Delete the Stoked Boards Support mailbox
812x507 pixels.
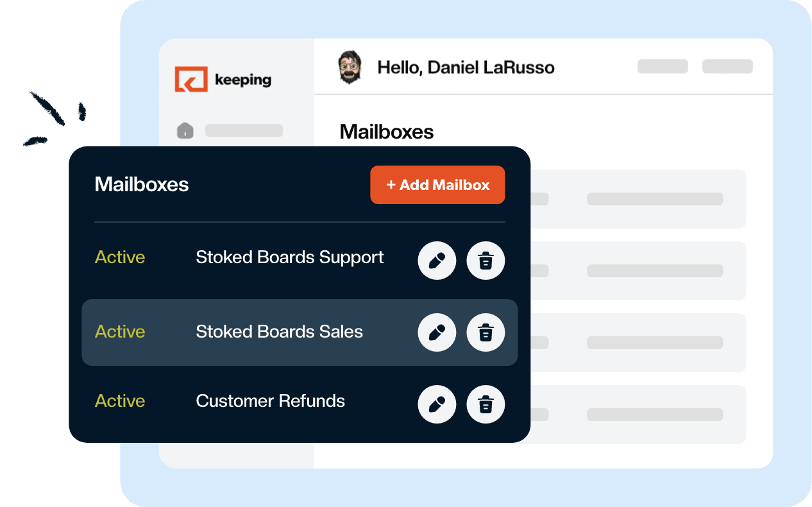pyautogui.click(x=486, y=261)
